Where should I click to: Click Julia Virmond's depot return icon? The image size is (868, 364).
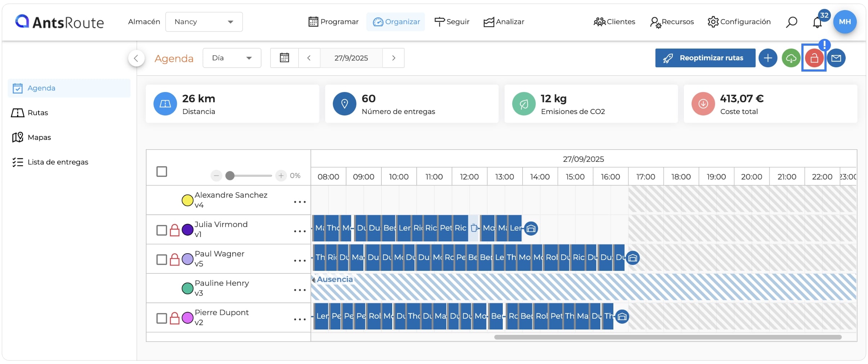(531, 228)
